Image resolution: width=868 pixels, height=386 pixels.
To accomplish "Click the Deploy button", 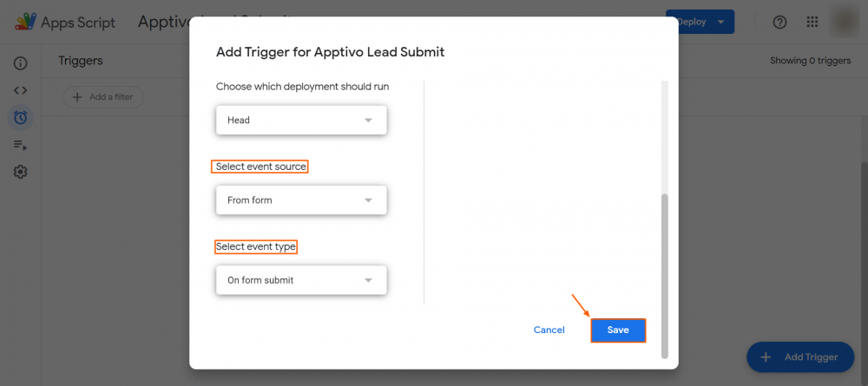I will [691, 22].
